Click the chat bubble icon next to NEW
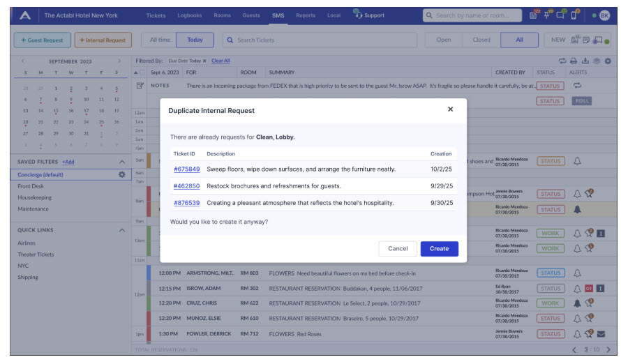Screen dimensions: 621x364 tap(598, 40)
